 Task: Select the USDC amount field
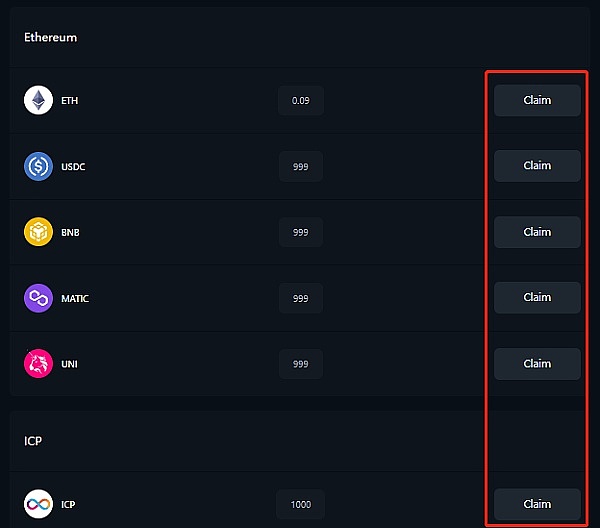pyautogui.click(x=300, y=166)
